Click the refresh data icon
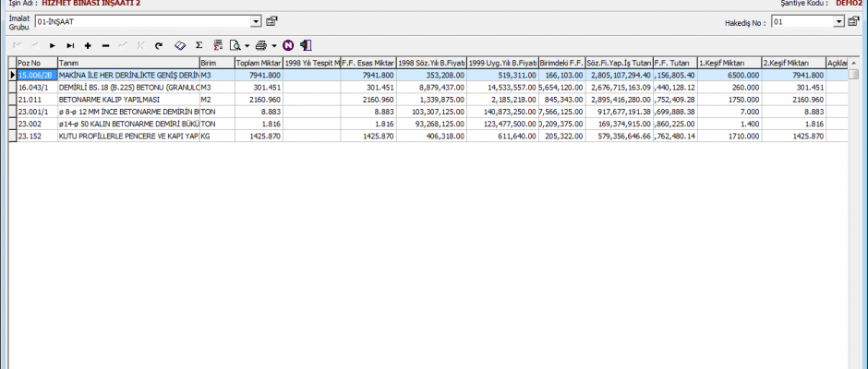The image size is (868, 369). [159, 44]
